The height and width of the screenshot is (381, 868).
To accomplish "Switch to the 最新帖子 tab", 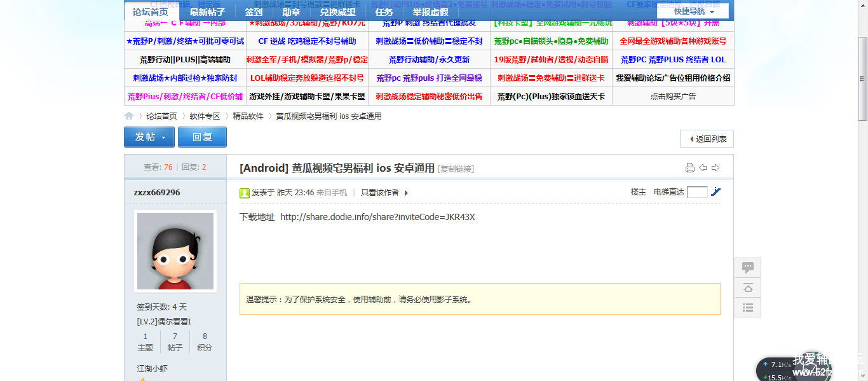I will pos(207,12).
